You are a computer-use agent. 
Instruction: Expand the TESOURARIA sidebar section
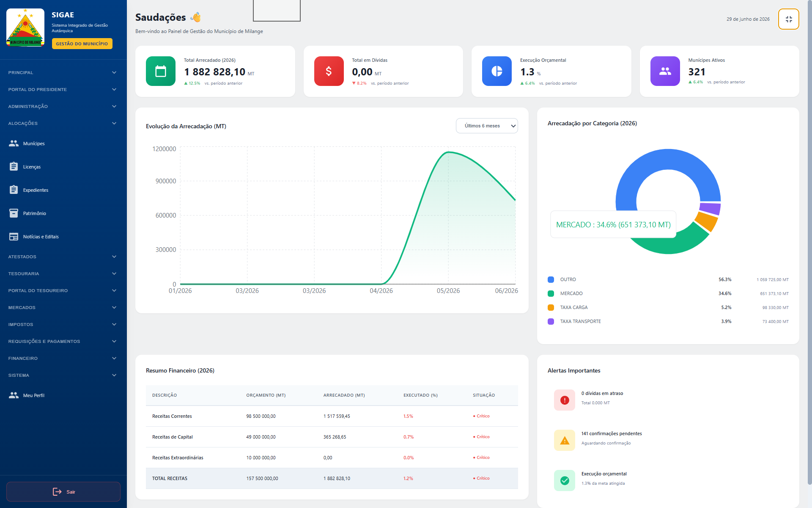(62, 273)
